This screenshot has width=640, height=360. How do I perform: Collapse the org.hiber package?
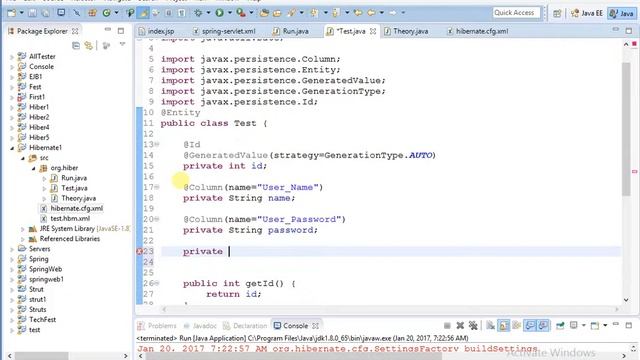tap(34, 168)
